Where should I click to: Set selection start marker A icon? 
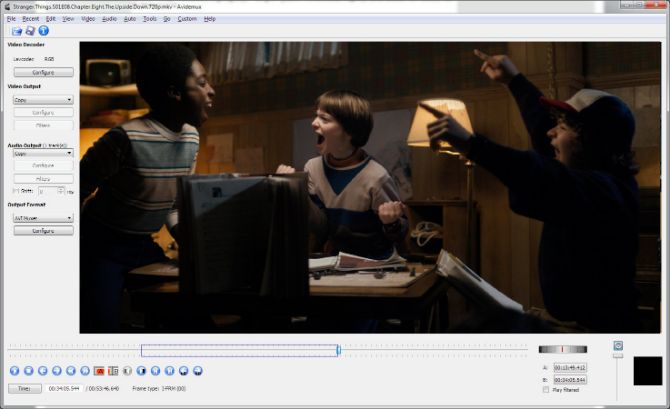[99, 371]
